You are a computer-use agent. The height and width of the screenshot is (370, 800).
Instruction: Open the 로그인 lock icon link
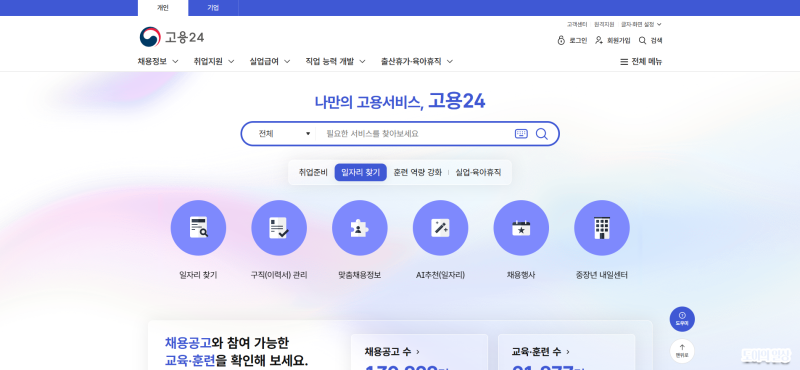pyautogui.click(x=572, y=40)
